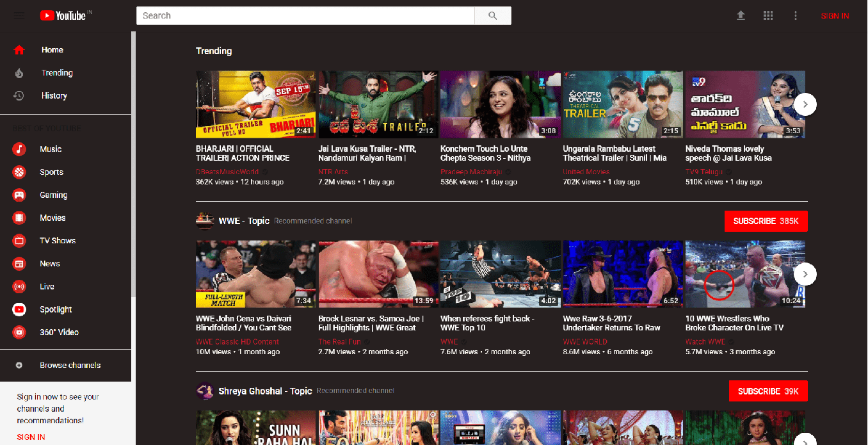Show next videos in Trending row

pos(805,104)
